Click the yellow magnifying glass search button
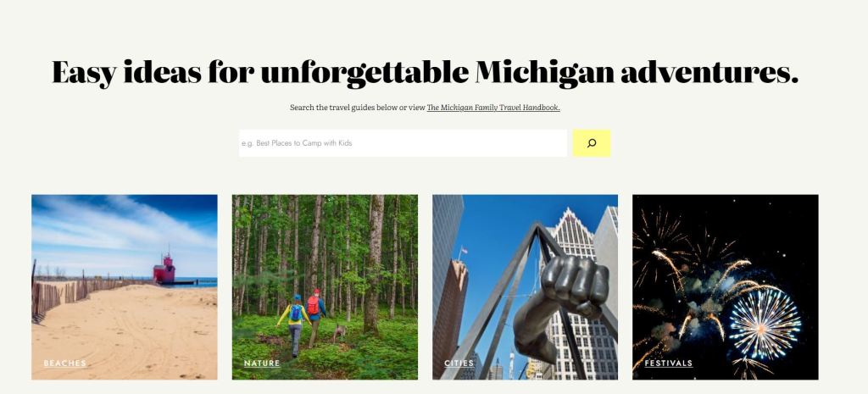The height and width of the screenshot is (394, 868). tap(591, 143)
